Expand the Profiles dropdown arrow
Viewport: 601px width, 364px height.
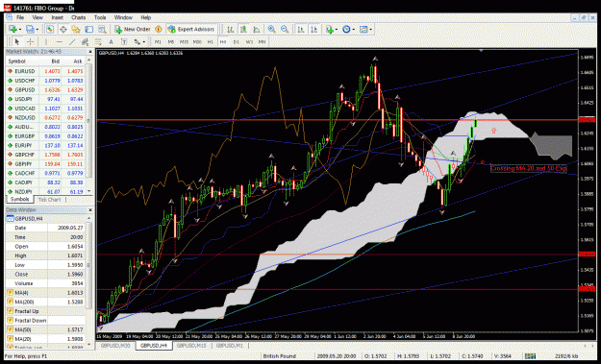click(x=38, y=30)
